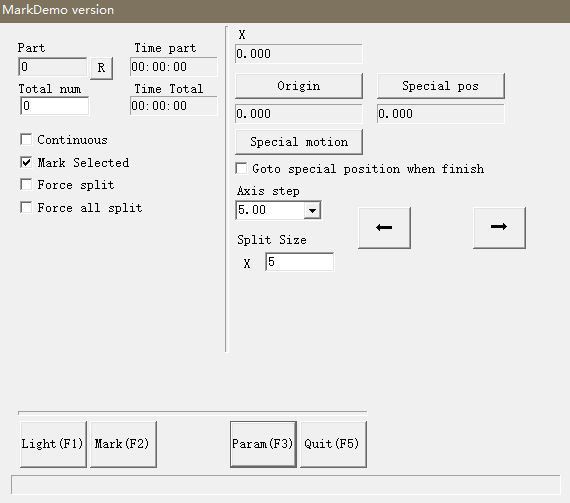Click the MarkDemo version title bar

coord(285,10)
